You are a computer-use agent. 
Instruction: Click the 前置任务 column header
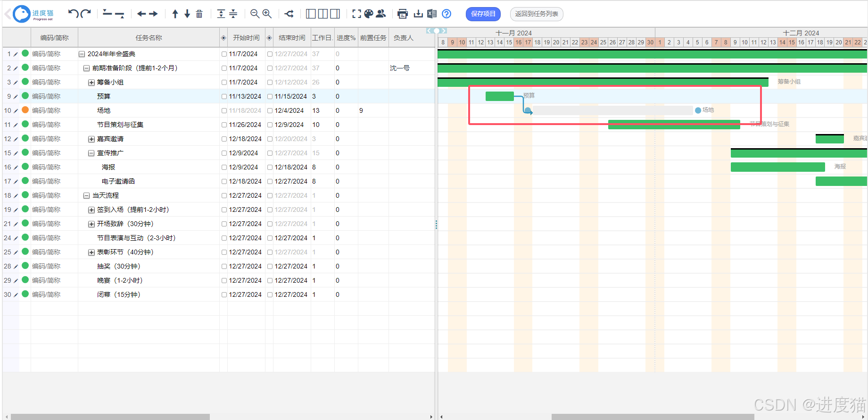coord(373,38)
